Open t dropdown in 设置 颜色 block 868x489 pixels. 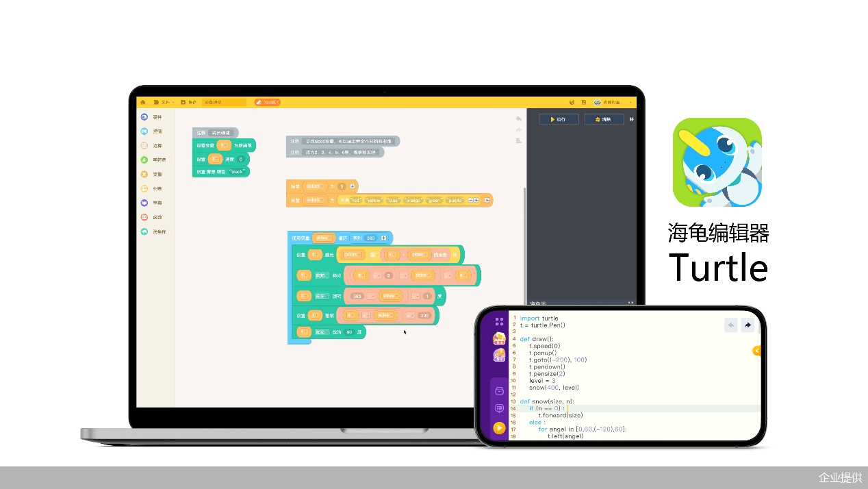pos(315,255)
